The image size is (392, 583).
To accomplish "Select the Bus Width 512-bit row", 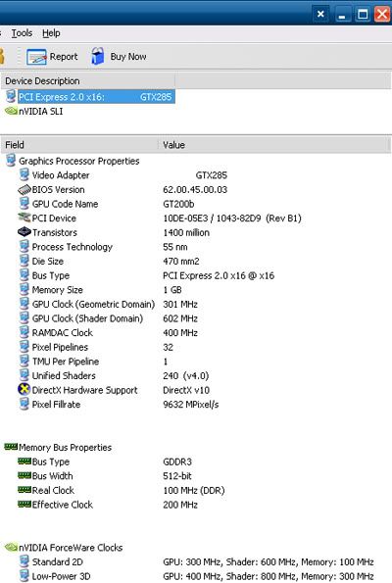I will 196,476.
